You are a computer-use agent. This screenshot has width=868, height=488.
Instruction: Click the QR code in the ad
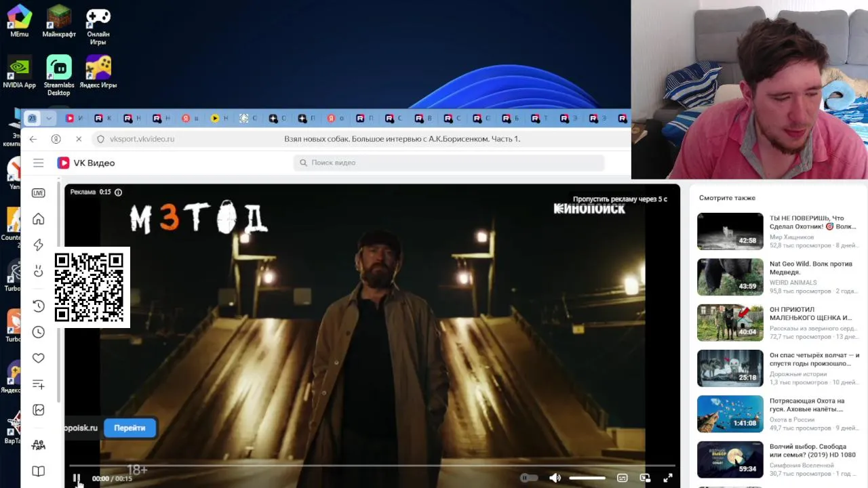tap(90, 287)
